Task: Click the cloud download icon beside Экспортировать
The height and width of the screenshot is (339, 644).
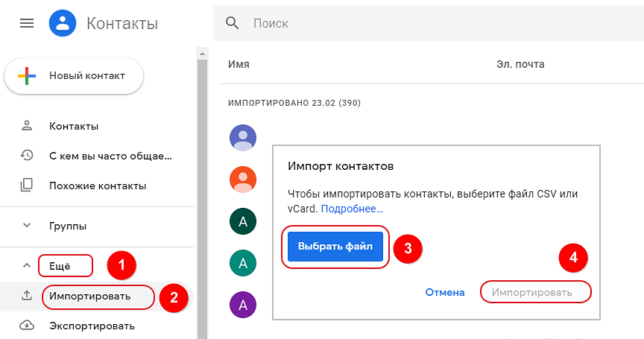Action: click(x=27, y=326)
